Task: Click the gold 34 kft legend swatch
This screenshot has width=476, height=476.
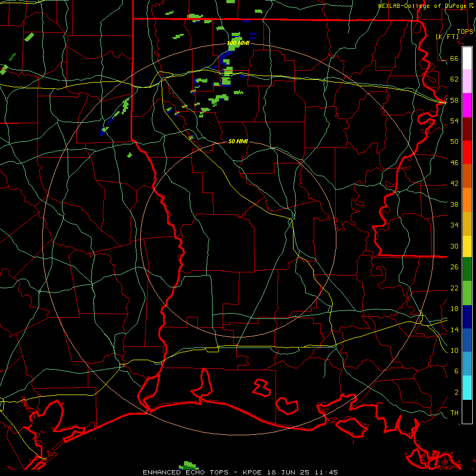Action: coord(467,224)
